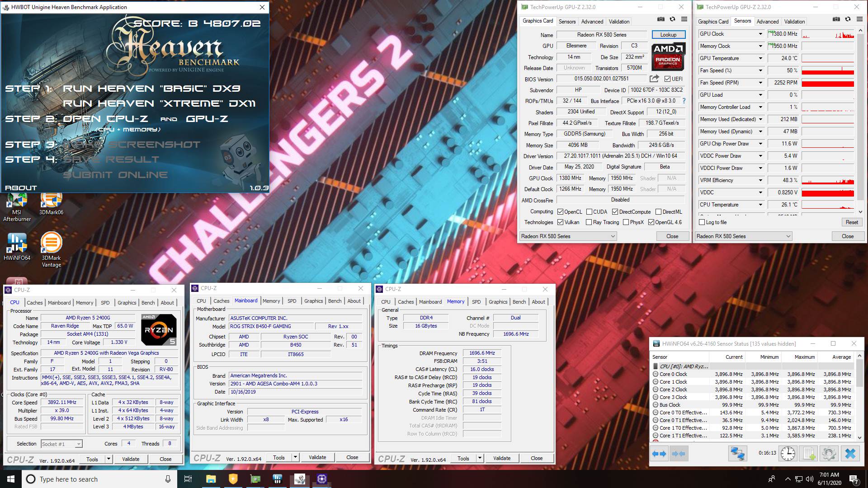Open CPU-Z Socket #1 selection dropdown

tap(61, 444)
